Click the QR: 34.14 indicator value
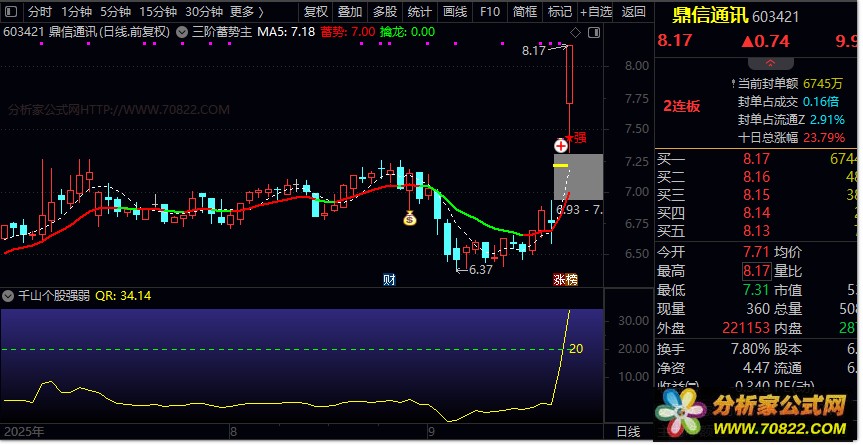The image size is (863, 445). tap(123, 296)
